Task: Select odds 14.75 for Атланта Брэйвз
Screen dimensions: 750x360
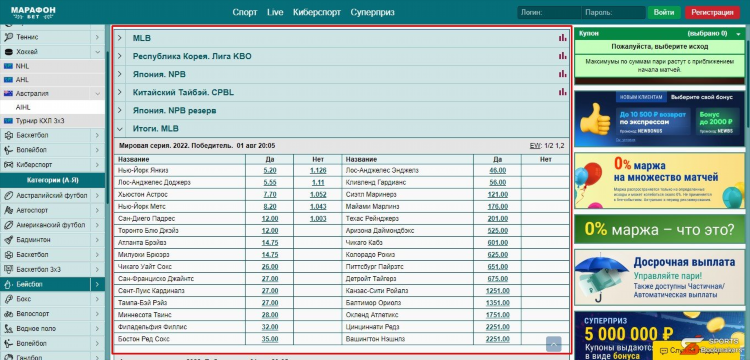Action: click(x=270, y=242)
